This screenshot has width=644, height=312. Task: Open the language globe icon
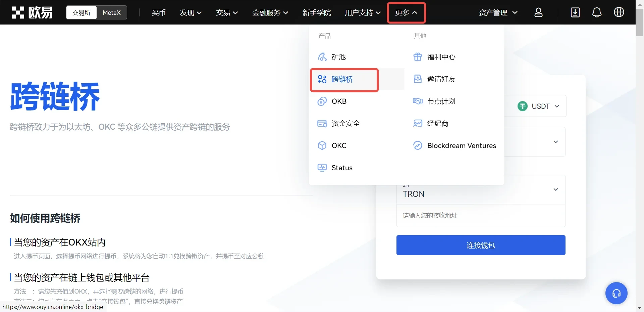pyautogui.click(x=619, y=12)
